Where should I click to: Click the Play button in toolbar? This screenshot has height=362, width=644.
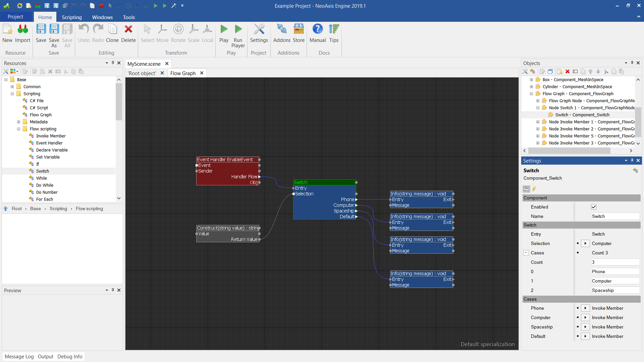pos(223,33)
